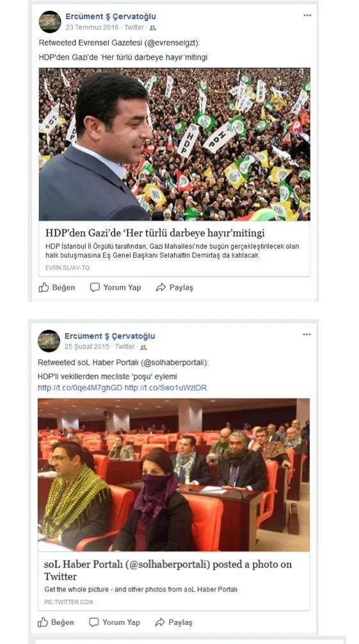Open the 'HDP'den Gazi'de' article headline

tap(155, 233)
